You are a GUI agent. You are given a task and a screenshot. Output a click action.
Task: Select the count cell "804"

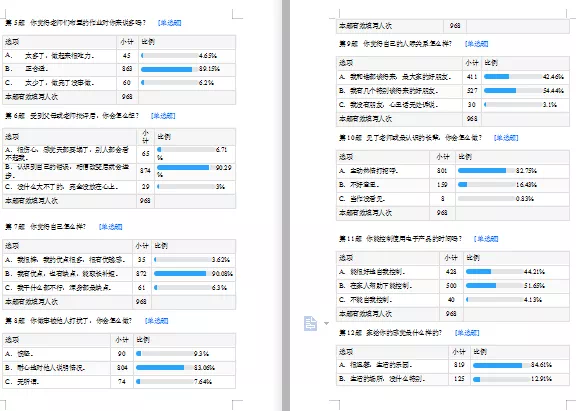coord(122,368)
